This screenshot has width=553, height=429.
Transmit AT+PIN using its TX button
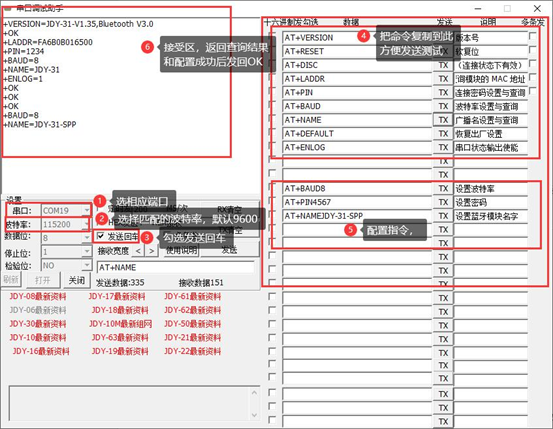pyautogui.click(x=443, y=93)
